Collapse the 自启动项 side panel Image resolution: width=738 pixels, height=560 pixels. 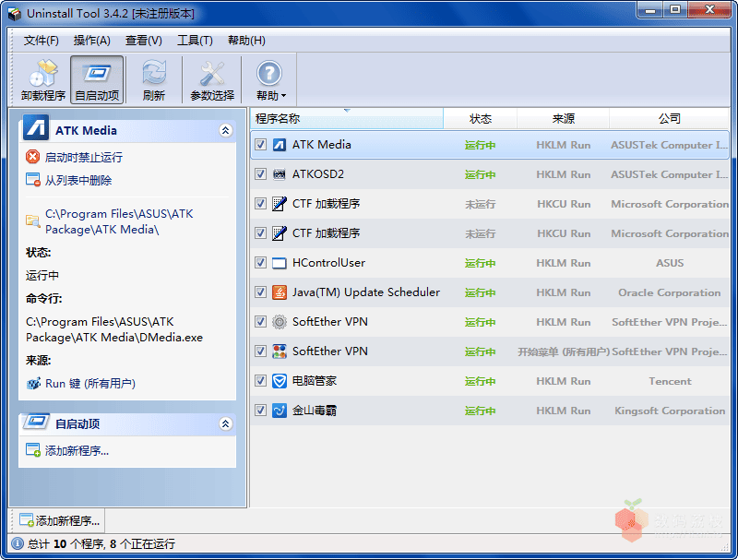coord(225,424)
